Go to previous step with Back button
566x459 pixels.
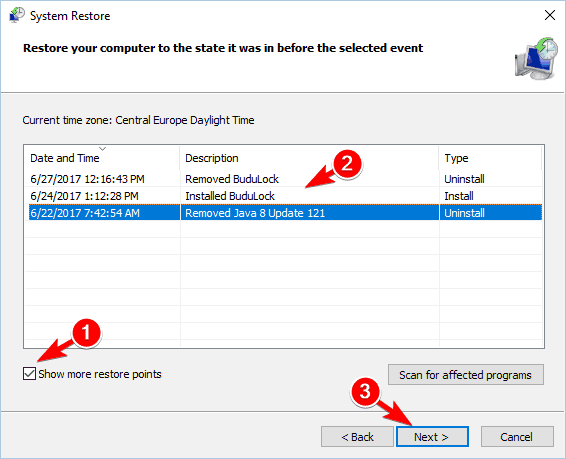357,437
